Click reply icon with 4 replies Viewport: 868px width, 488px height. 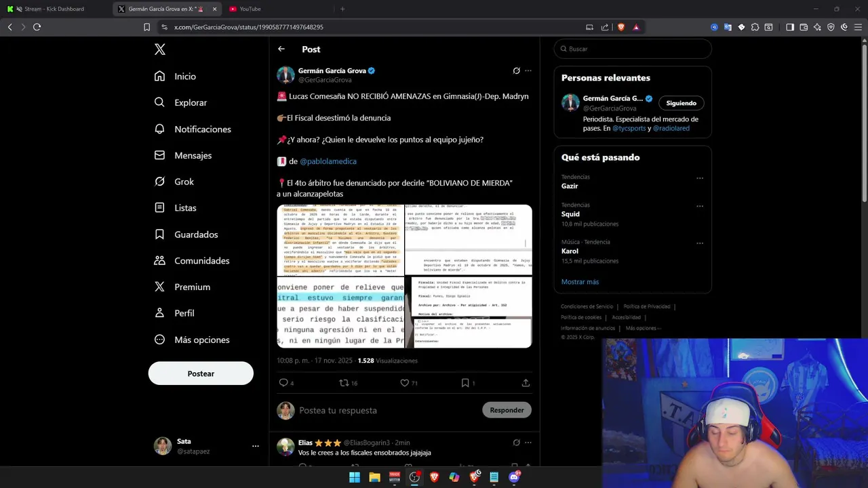286,383
